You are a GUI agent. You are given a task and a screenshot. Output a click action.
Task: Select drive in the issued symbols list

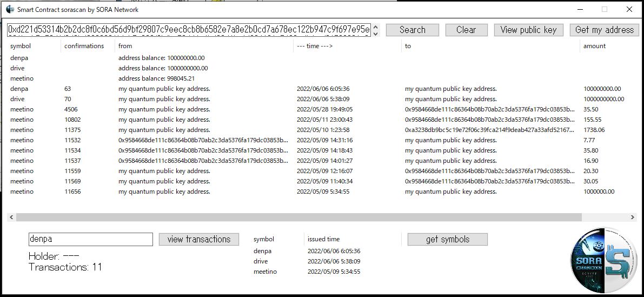261,261
